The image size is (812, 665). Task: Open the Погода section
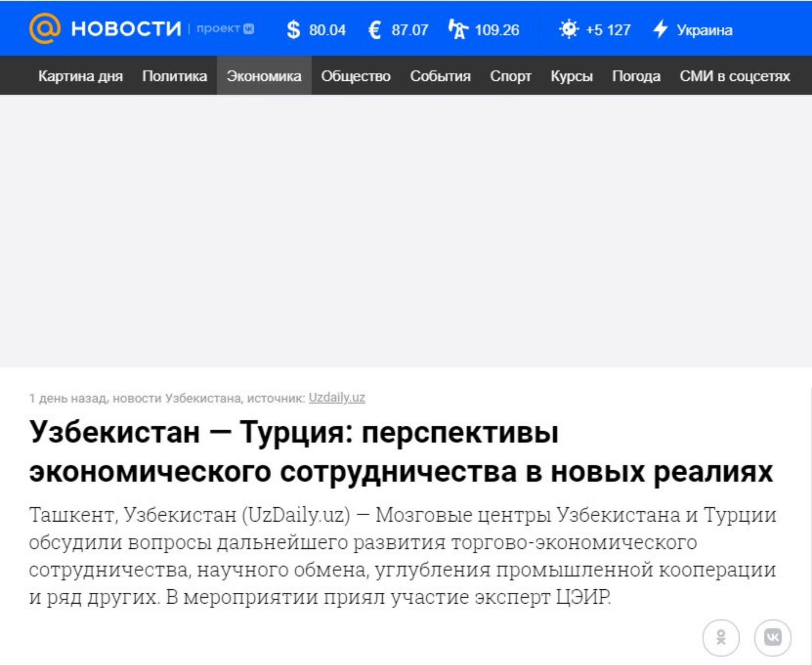pyautogui.click(x=636, y=76)
